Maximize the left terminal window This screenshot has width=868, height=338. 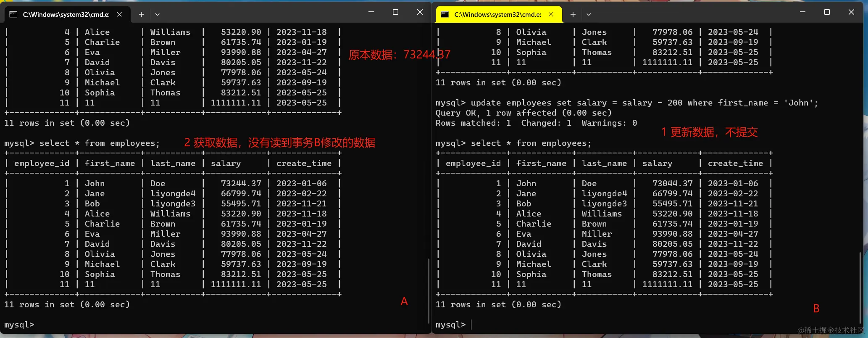[395, 12]
